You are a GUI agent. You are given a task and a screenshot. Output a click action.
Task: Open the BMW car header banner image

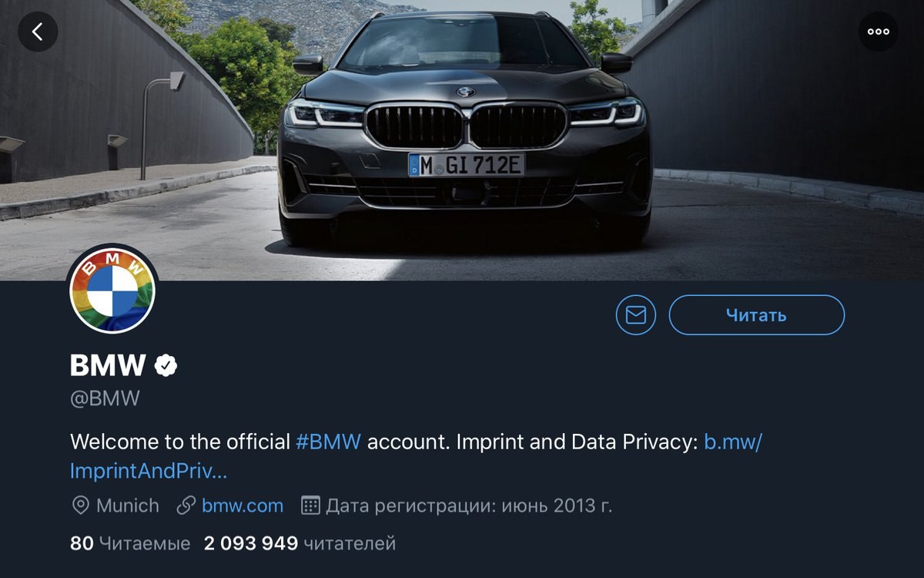pos(462,139)
